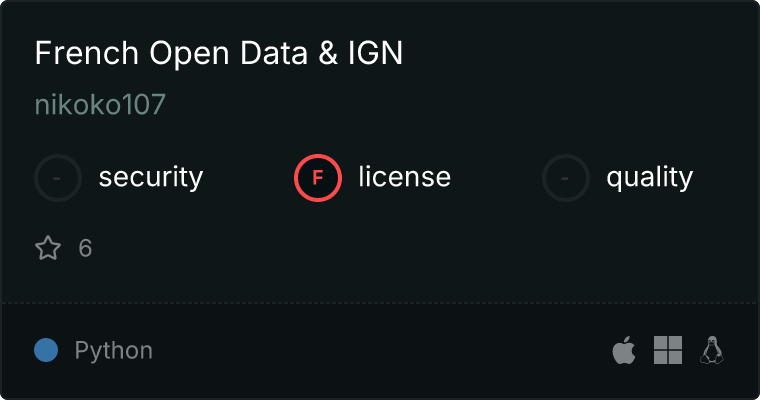Click the Apple macOS platform icon
This screenshot has height=400, width=760.
pos(624,351)
